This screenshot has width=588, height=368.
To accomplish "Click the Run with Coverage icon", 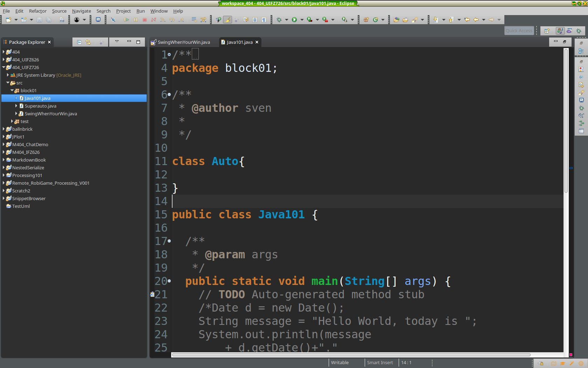I will point(309,20).
